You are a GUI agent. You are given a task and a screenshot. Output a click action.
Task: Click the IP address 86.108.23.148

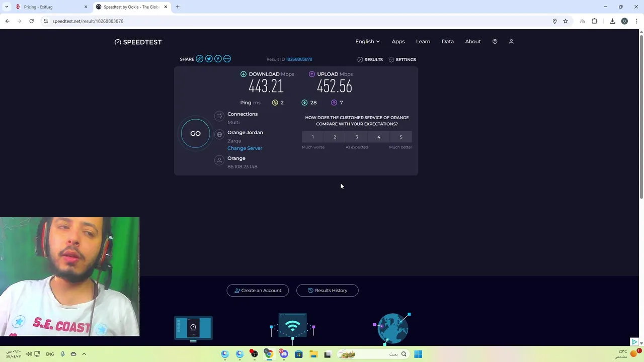coord(242,166)
